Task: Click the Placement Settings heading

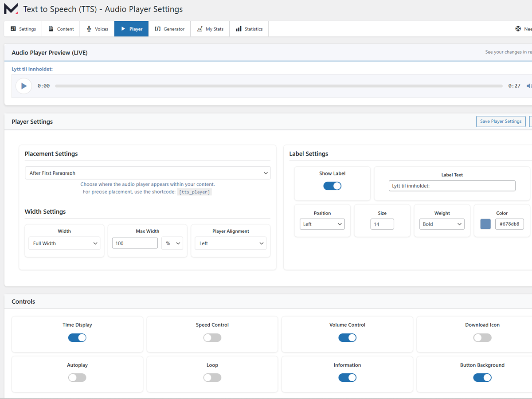Action: tap(51, 154)
